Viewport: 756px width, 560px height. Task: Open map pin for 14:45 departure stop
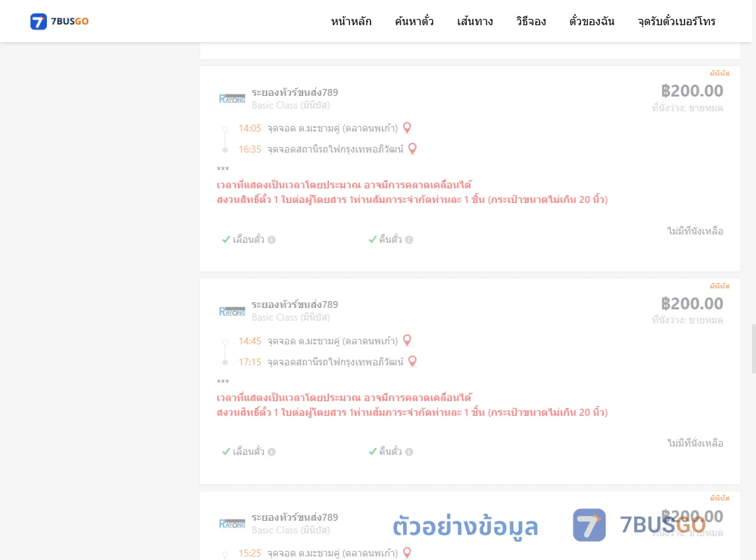407,340
